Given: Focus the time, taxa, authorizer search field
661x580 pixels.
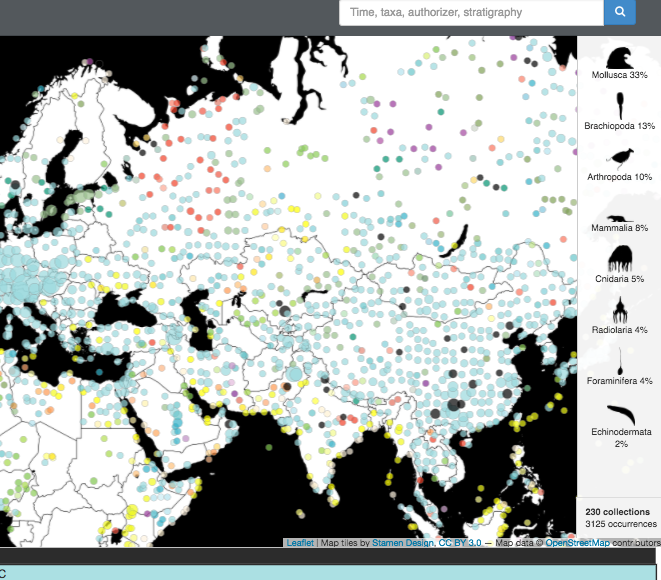Looking at the screenshot, I should [471, 13].
